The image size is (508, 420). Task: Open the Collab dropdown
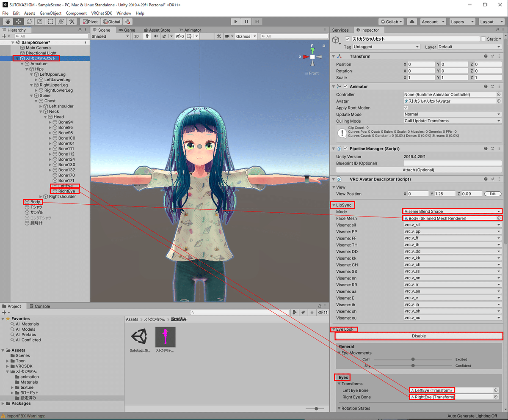point(392,22)
